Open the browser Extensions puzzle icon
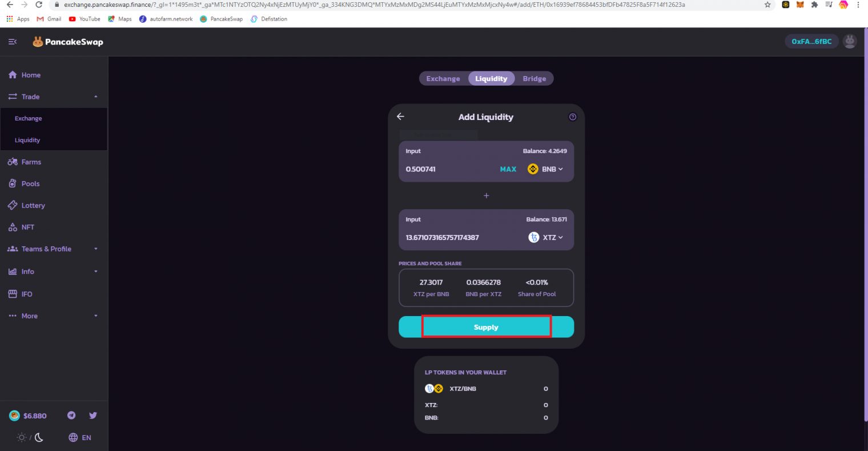Screen dimensions: 868x451 pos(815,5)
